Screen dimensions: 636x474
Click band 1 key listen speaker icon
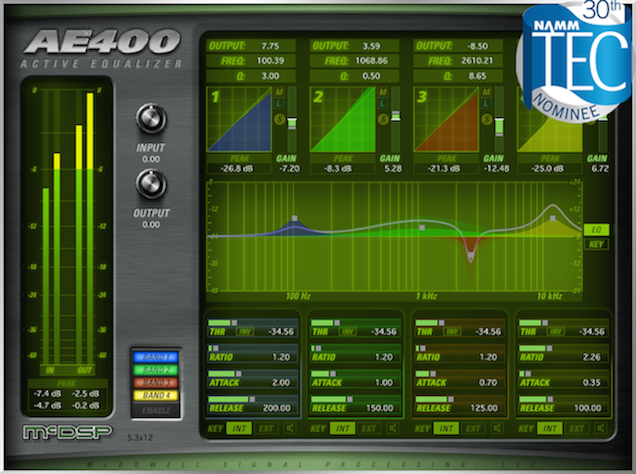coord(289,427)
